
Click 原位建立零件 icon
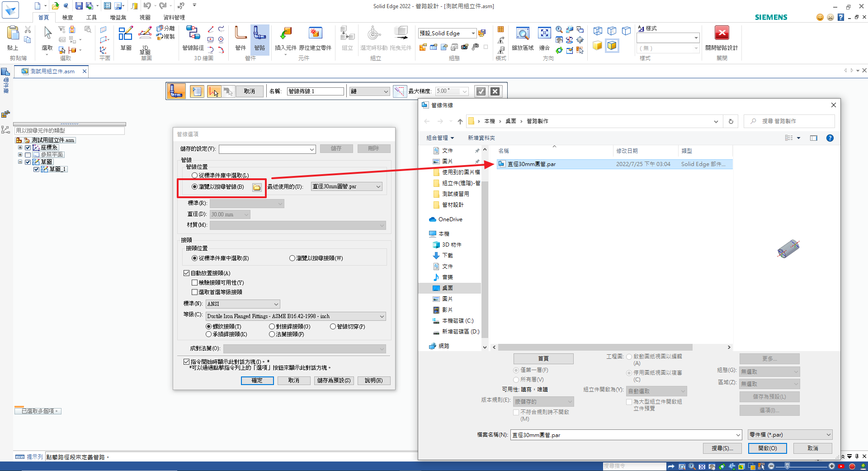(315, 34)
